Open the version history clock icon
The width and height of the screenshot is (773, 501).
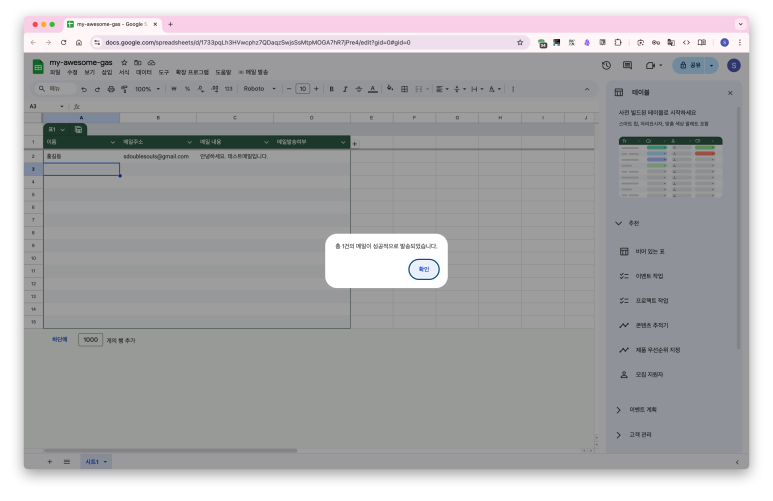pos(606,65)
